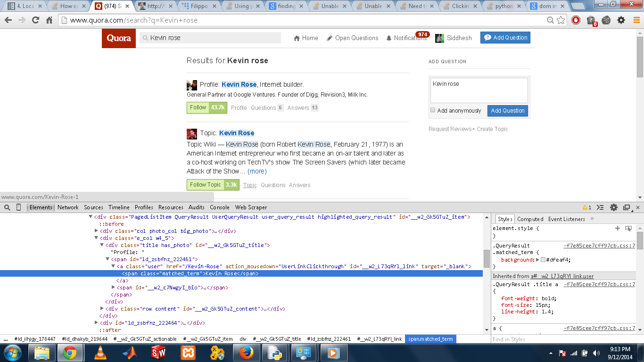Select the #__w2_Gk5GTuZ_title breadcrumb
This screenshot has width=644, height=362.
(x=277, y=339)
